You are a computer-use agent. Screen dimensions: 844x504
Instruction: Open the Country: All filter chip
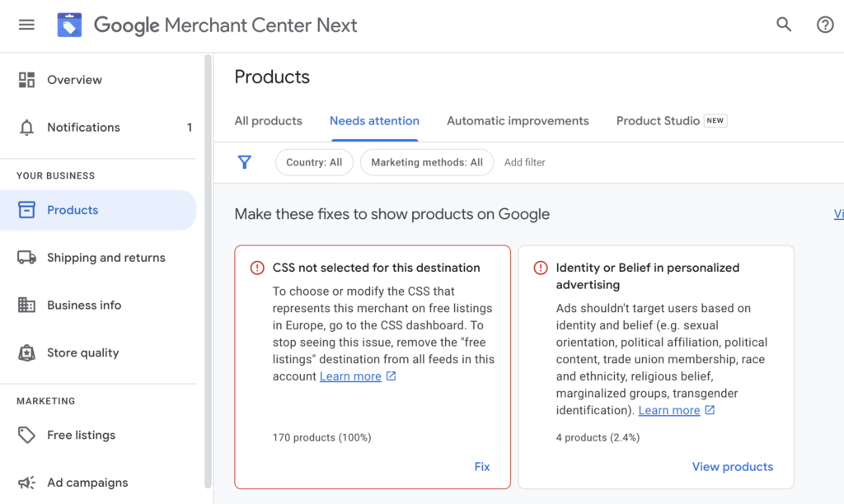(314, 162)
